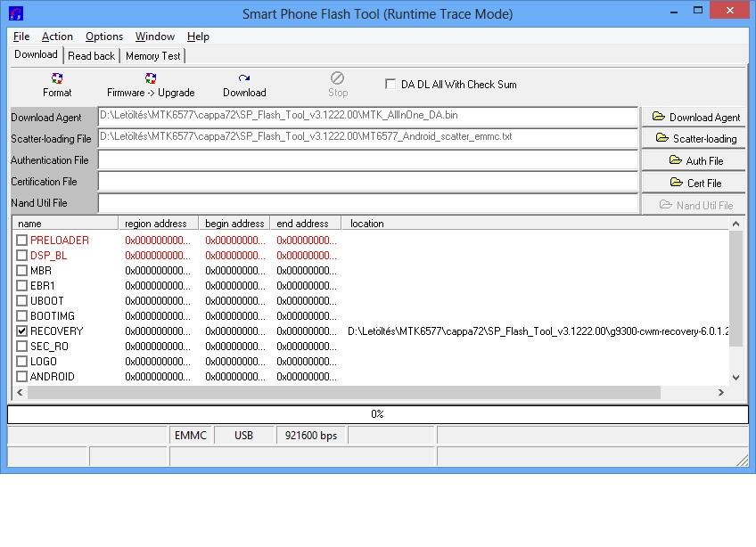This screenshot has width=756, height=547.
Task: Open the Action menu
Action: 57,37
